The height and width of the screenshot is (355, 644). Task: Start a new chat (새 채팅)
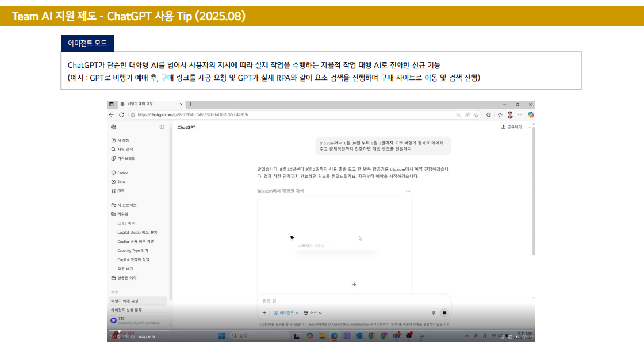click(x=120, y=140)
